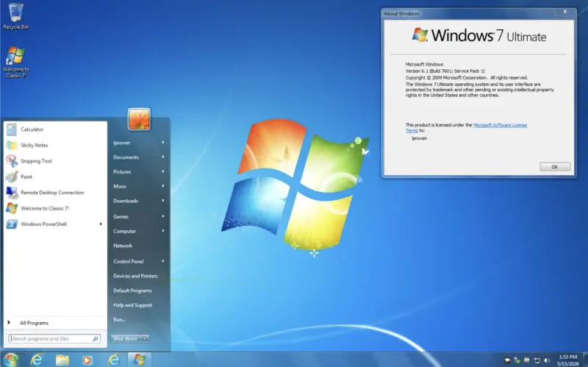Click the search magnifier icon in Start menu
The width and height of the screenshot is (588, 367).
(x=96, y=339)
